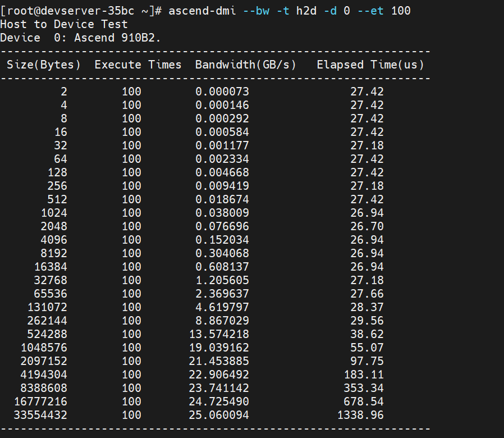Click bandwidth value 0.304068
Viewport: 504px width, 438px height.
coord(222,254)
